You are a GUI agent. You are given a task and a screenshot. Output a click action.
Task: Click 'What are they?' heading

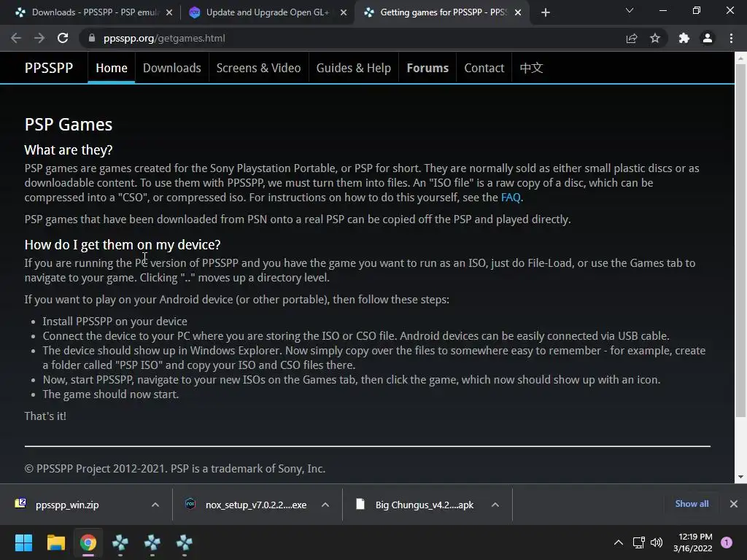pyautogui.click(x=69, y=150)
